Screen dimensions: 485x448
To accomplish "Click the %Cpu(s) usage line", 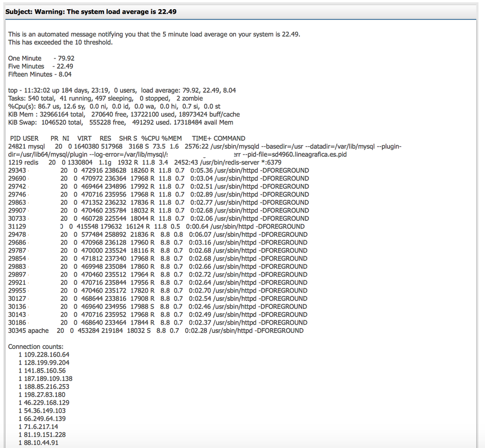I will pyautogui.click(x=114, y=106).
